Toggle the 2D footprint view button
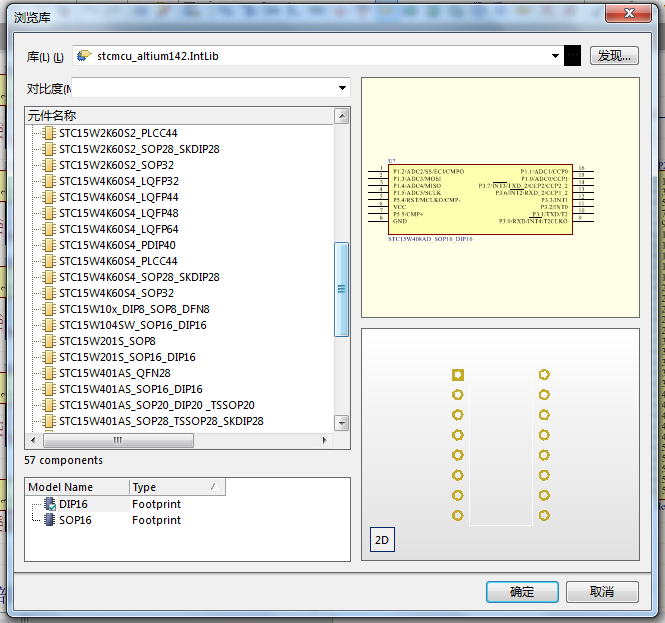This screenshot has height=623, width=665. click(x=382, y=540)
